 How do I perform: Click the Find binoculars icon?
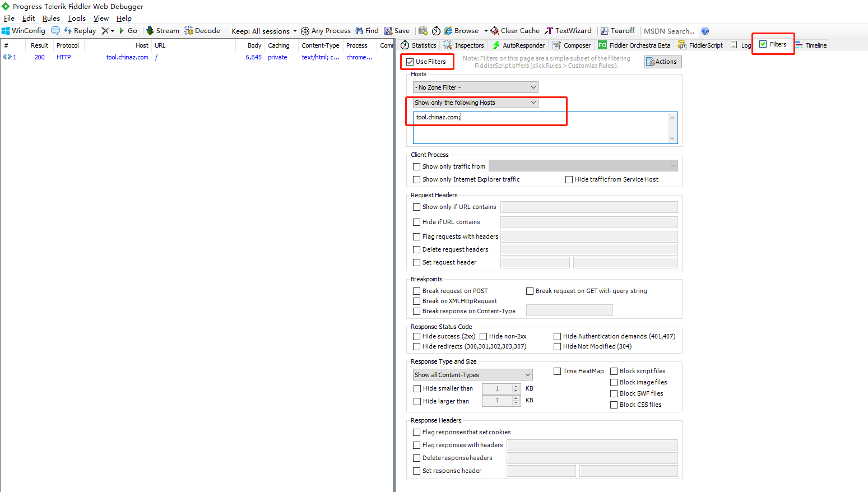click(359, 31)
